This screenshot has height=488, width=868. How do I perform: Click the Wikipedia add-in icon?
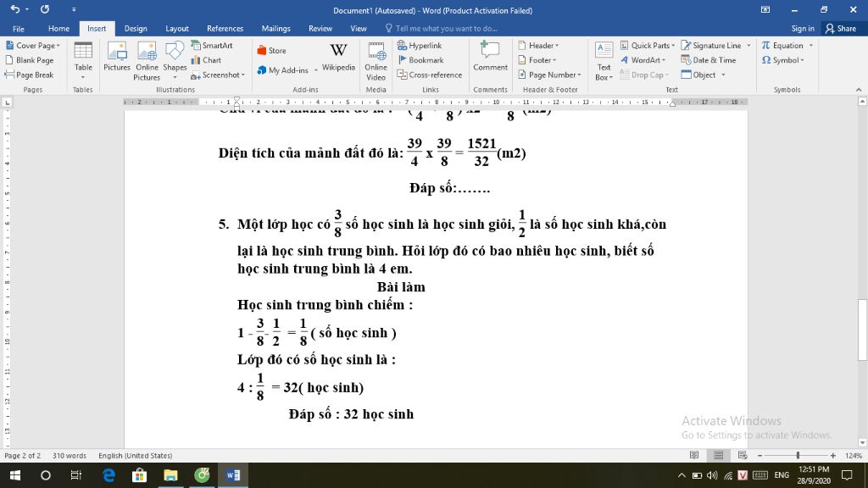point(338,57)
